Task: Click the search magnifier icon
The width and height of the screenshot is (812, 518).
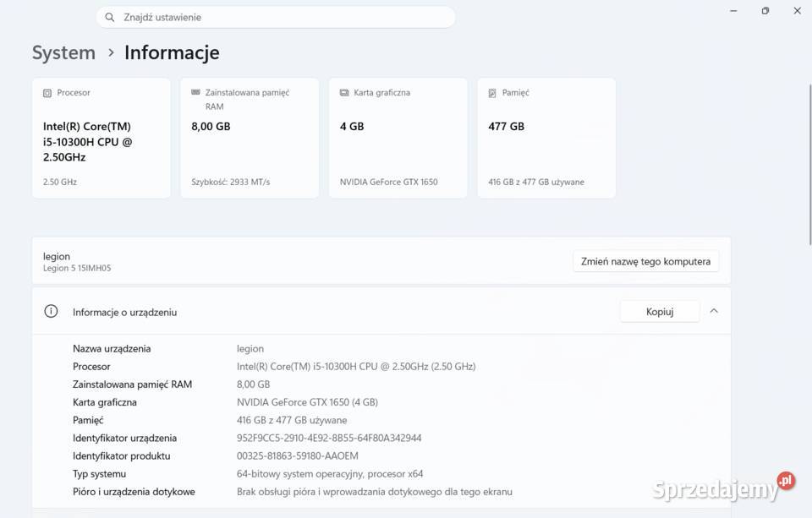Action: [109, 17]
